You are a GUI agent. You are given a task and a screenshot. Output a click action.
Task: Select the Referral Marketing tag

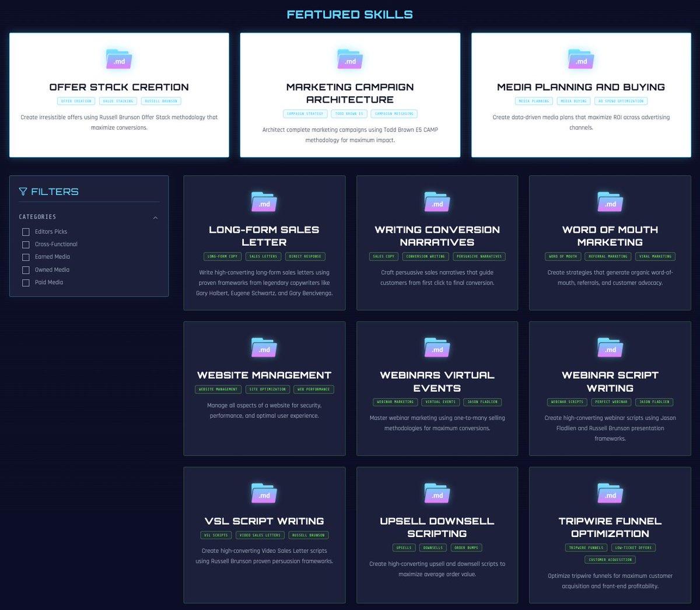tap(608, 256)
